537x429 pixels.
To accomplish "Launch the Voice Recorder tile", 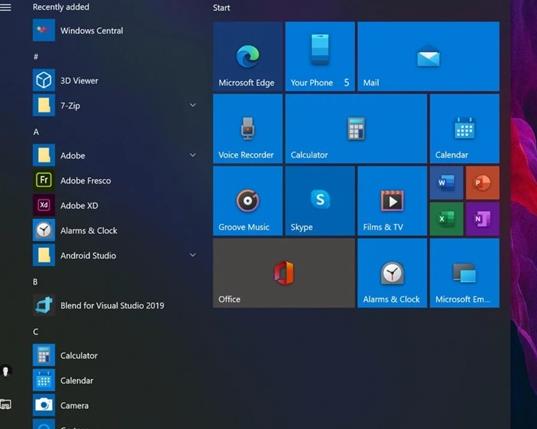I will point(248,129).
